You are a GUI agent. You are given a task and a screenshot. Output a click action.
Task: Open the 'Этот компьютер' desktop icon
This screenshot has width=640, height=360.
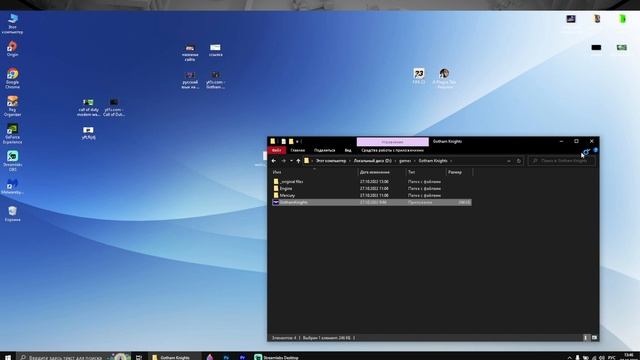pyautogui.click(x=12, y=23)
